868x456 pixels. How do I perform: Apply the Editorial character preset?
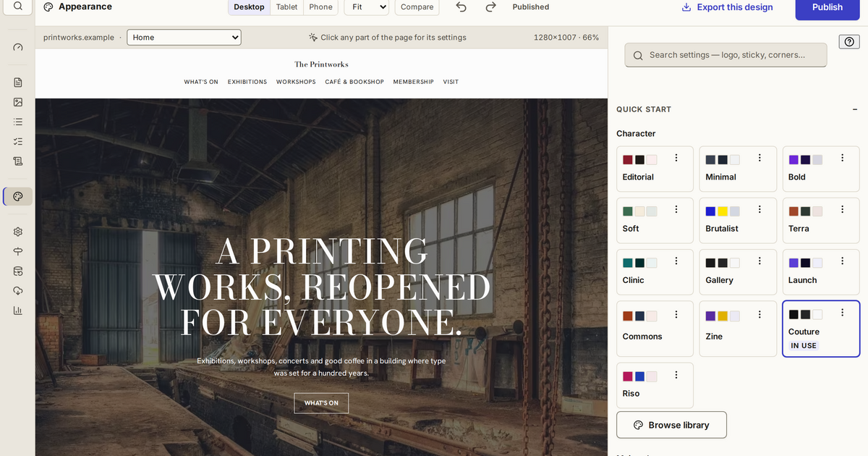[x=655, y=169]
